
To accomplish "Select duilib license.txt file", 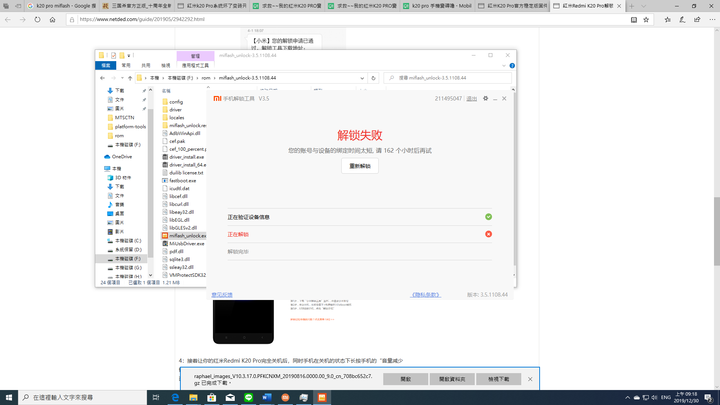I will tap(183, 173).
